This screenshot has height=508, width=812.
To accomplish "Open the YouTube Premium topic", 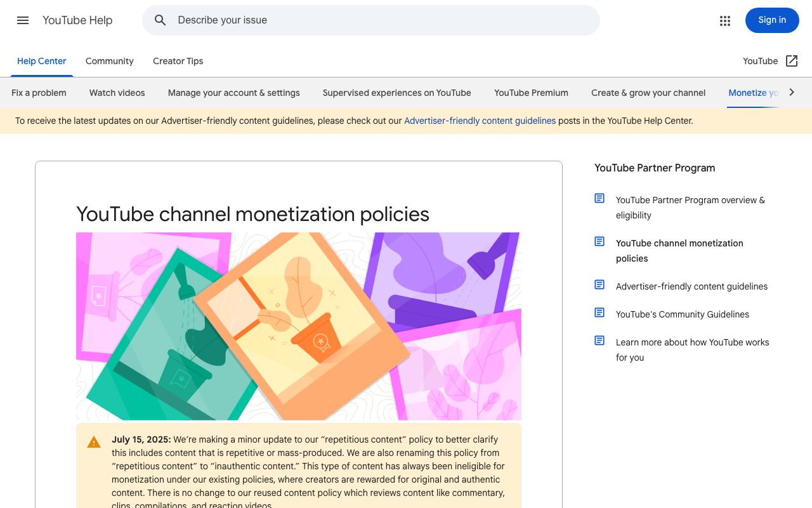I will point(532,93).
